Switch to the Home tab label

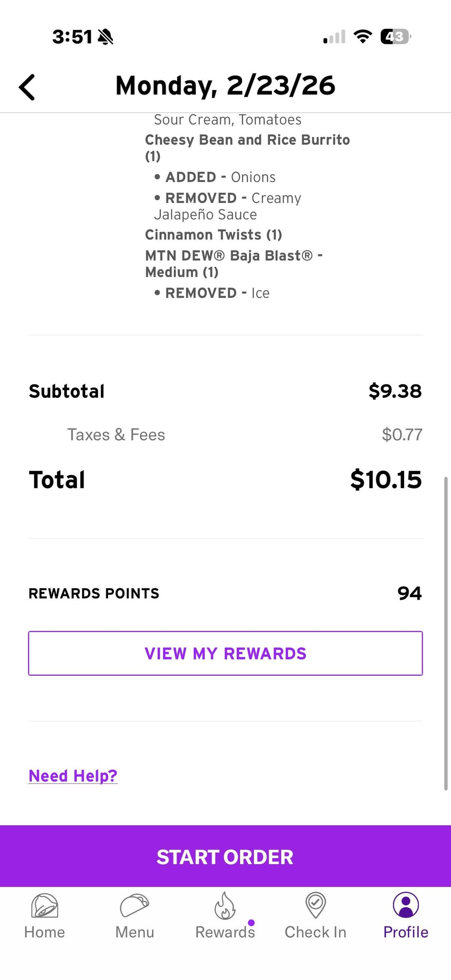pos(45,932)
